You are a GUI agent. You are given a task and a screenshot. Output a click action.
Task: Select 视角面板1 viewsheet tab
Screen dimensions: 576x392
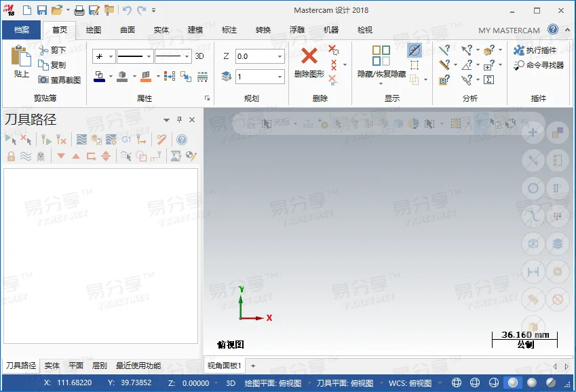[224, 366]
